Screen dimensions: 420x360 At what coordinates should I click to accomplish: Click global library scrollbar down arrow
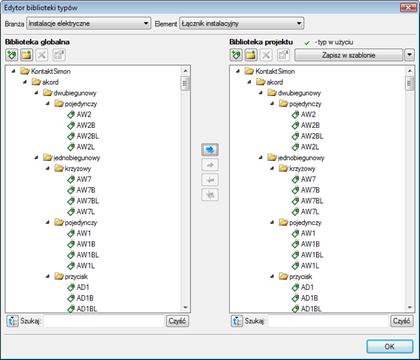click(x=185, y=307)
